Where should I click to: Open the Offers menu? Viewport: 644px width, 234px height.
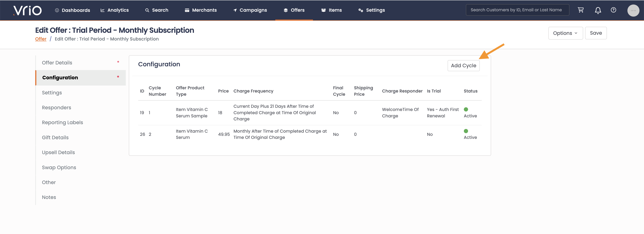click(294, 10)
